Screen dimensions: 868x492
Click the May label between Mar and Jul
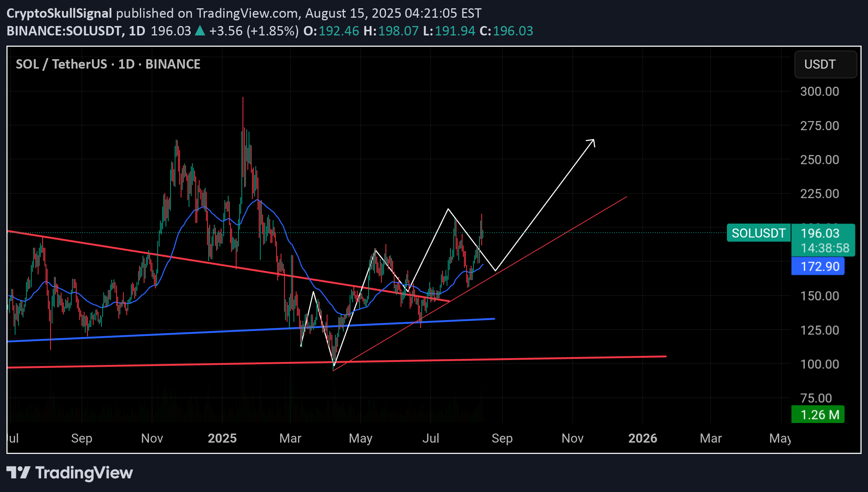(361, 438)
